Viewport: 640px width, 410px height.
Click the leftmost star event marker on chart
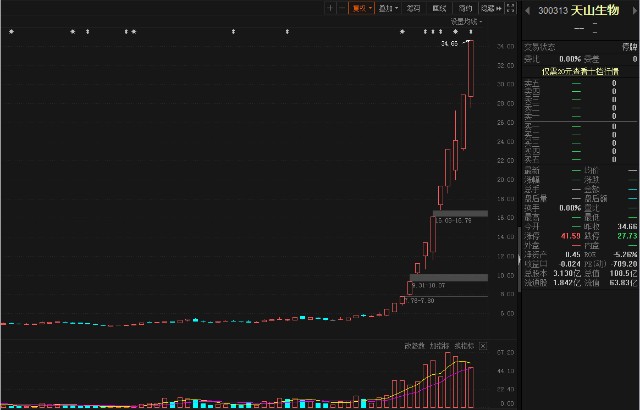pyautogui.click(x=11, y=32)
